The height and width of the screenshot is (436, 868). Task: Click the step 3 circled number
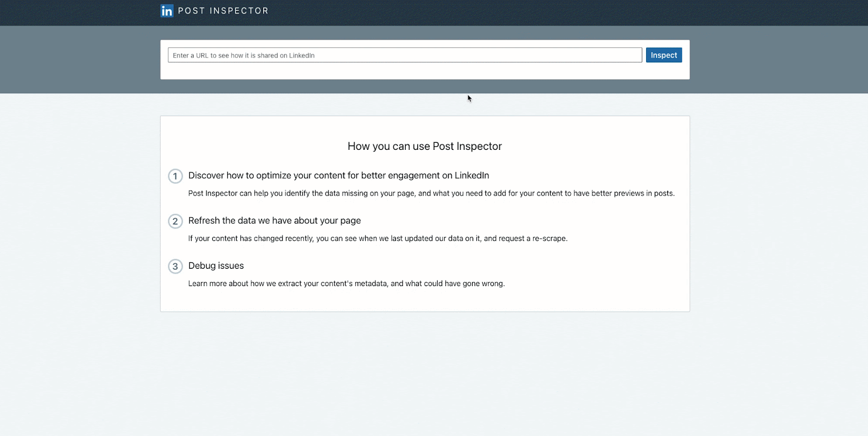coord(175,266)
